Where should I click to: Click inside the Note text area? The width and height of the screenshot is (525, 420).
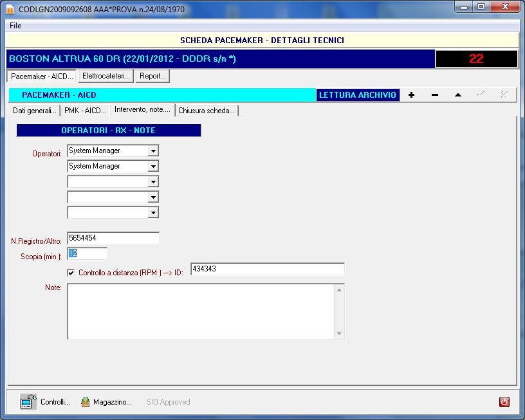201,311
